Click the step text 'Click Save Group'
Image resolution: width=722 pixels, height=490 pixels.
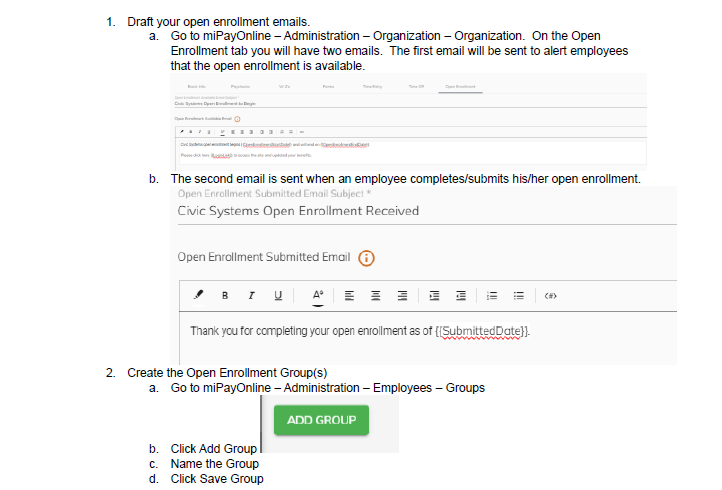(217, 479)
